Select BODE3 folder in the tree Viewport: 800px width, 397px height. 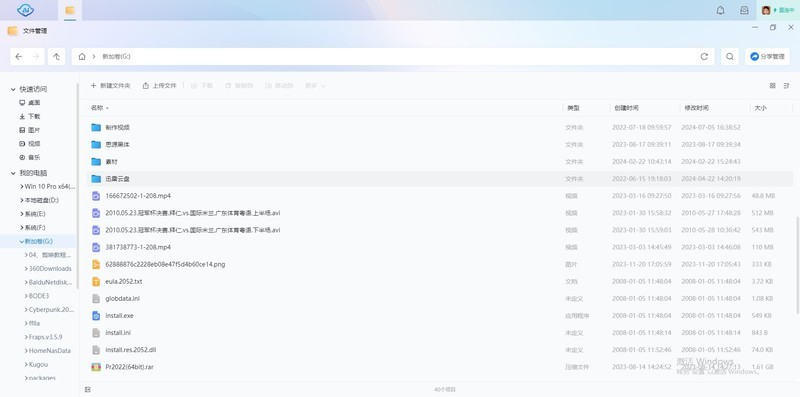click(x=39, y=296)
